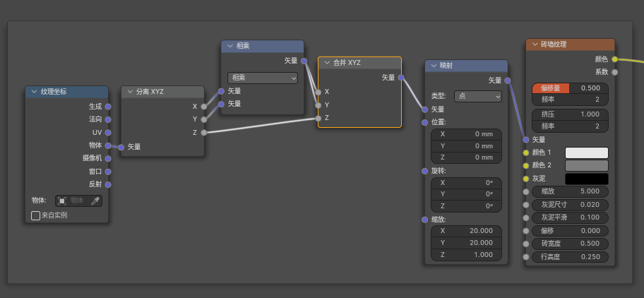Click the 系数 output socket on 砖墙纹理
This screenshot has width=644, height=298.
[614, 72]
